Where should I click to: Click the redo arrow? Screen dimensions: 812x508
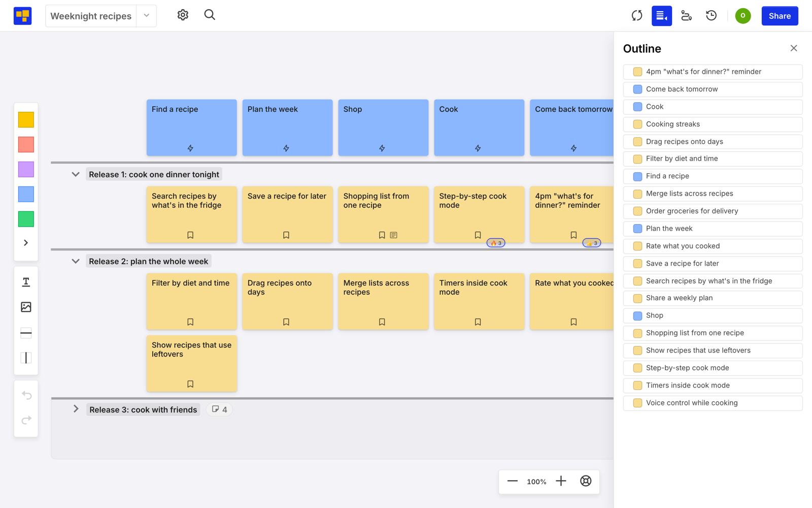coord(26,420)
